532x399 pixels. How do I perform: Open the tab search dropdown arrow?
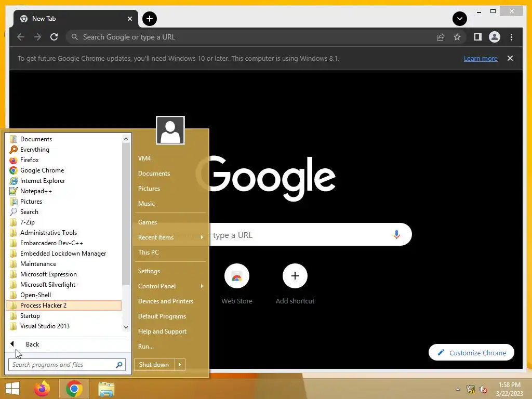460,19
